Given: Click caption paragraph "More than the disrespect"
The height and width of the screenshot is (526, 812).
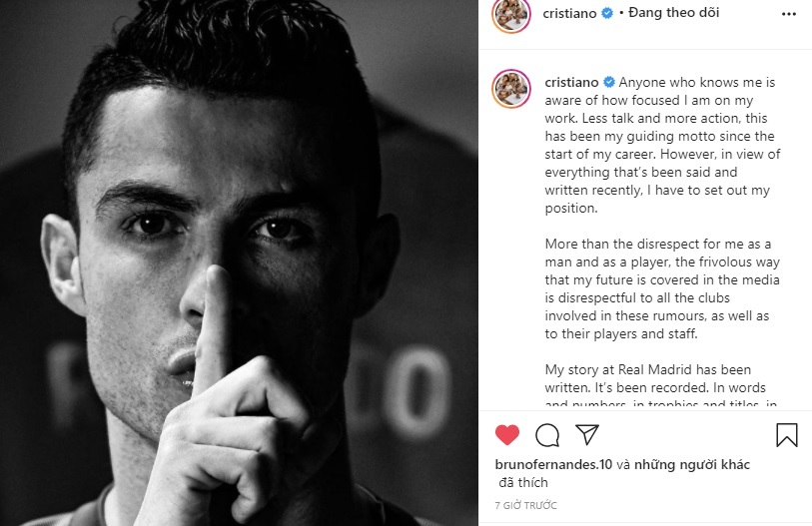Looking at the screenshot, I should pos(662,288).
